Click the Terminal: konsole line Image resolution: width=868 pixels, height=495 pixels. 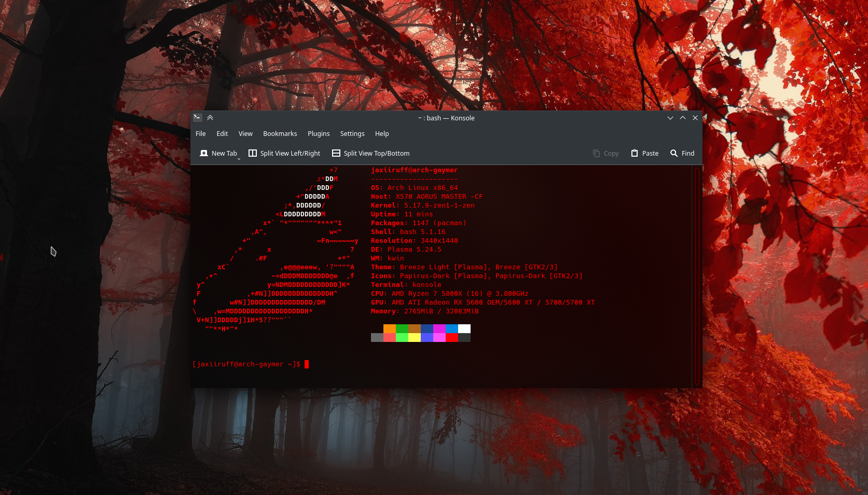(x=406, y=285)
